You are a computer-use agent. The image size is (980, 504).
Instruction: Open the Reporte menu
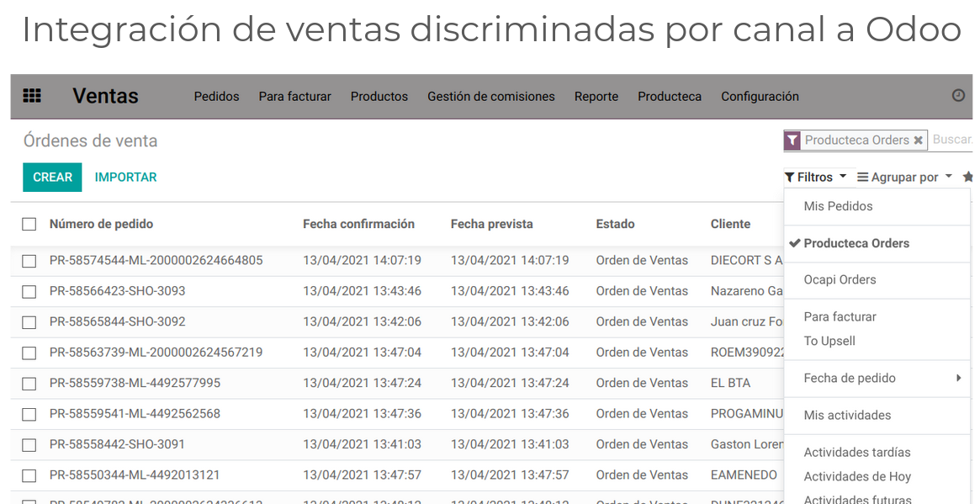coord(596,96)
